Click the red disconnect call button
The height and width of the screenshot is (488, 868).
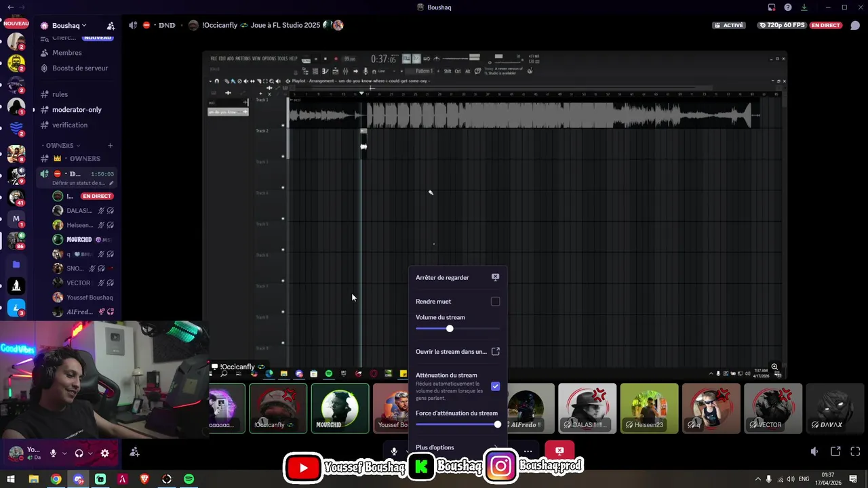(x=559, y=451)
